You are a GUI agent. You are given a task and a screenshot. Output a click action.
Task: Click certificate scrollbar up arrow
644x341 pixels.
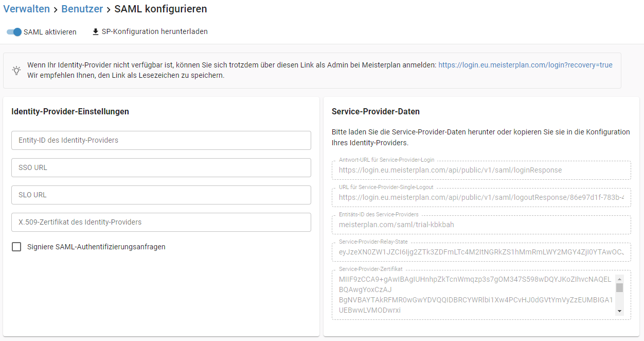click(x=619, y=279)
